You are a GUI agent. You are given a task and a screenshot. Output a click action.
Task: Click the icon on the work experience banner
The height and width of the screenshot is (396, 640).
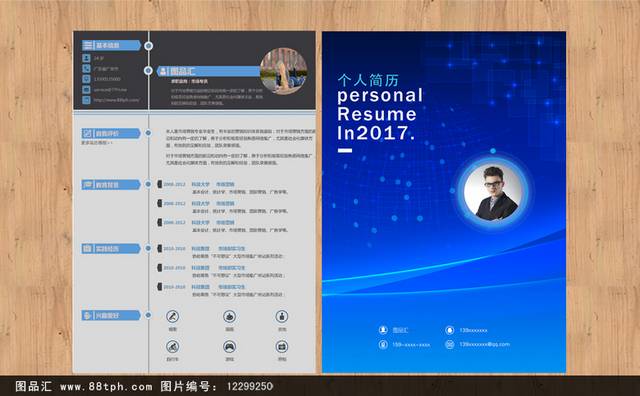[87, 249]
